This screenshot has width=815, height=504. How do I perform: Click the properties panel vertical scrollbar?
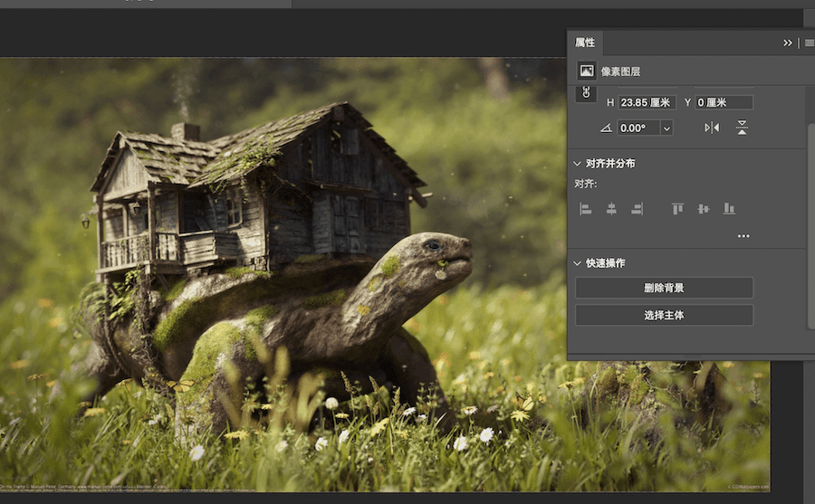click(x=811, y=226)
